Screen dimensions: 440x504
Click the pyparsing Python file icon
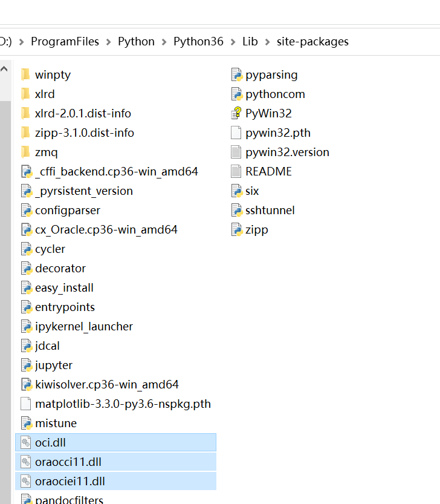(237, 74)
